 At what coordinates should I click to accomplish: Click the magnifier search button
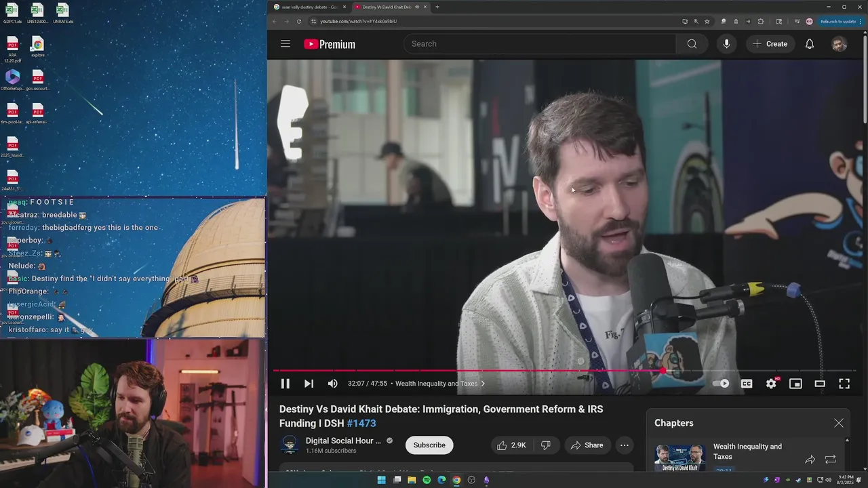tap(692, 44)
